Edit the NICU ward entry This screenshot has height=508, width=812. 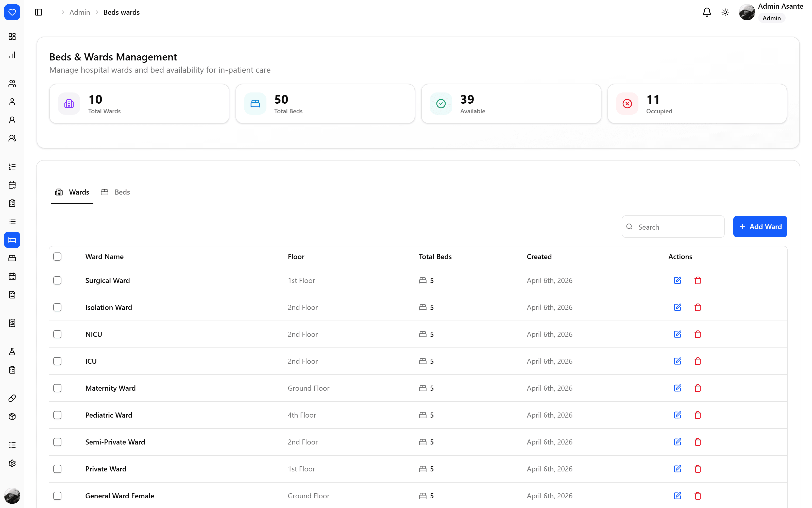678,334
